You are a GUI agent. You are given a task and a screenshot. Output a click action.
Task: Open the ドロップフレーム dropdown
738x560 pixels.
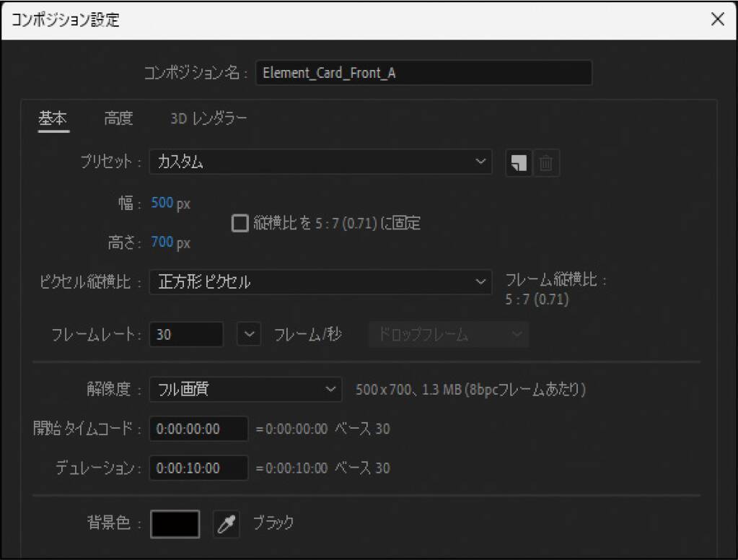(449, 336)
